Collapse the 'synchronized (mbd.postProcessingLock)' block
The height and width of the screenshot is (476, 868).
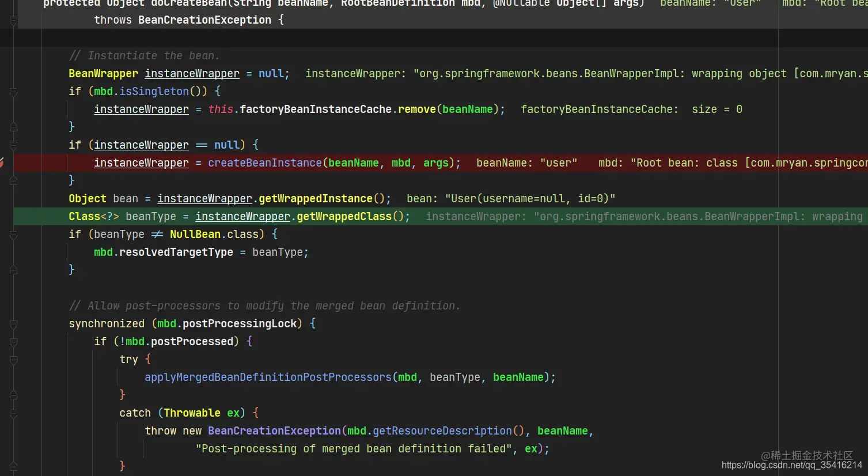click(13, 324)
